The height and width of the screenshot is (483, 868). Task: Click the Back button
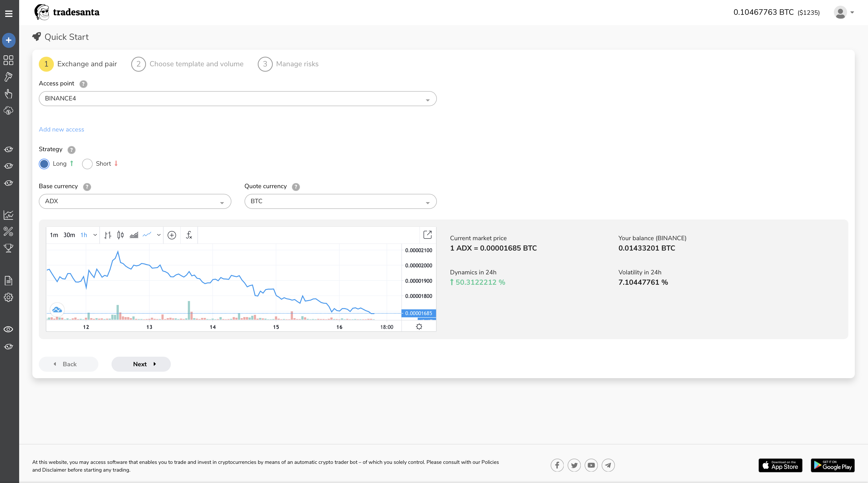tap(68, 364)
